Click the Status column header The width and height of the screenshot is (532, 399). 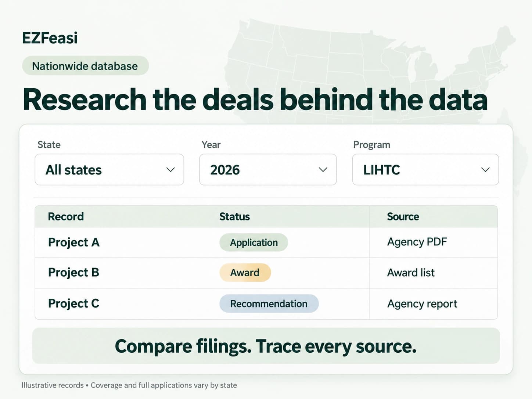coord(234,216)
